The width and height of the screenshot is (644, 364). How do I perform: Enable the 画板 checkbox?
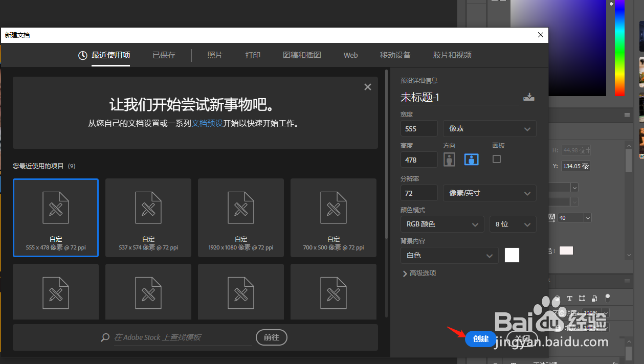(496, 159)
